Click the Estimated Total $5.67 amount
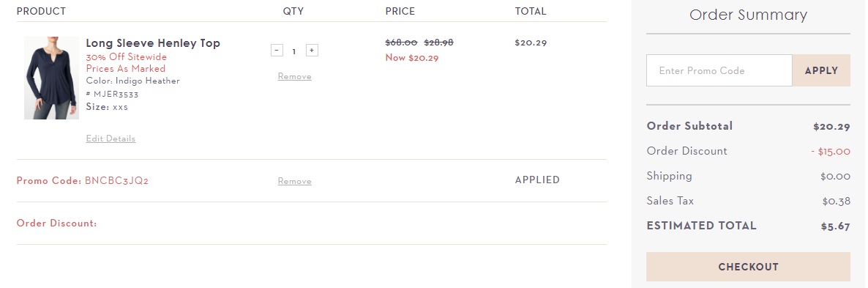868x288 pixels. 835,226
